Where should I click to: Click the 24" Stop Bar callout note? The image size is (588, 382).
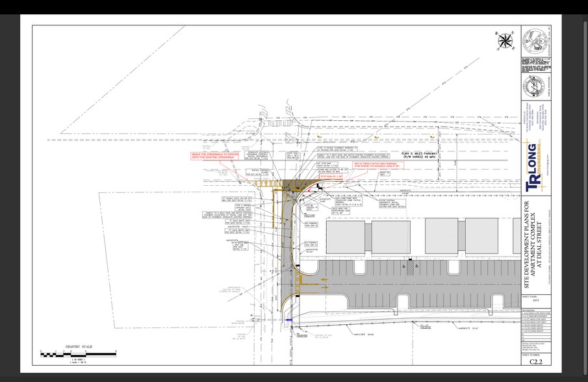(x=324, y=164)
